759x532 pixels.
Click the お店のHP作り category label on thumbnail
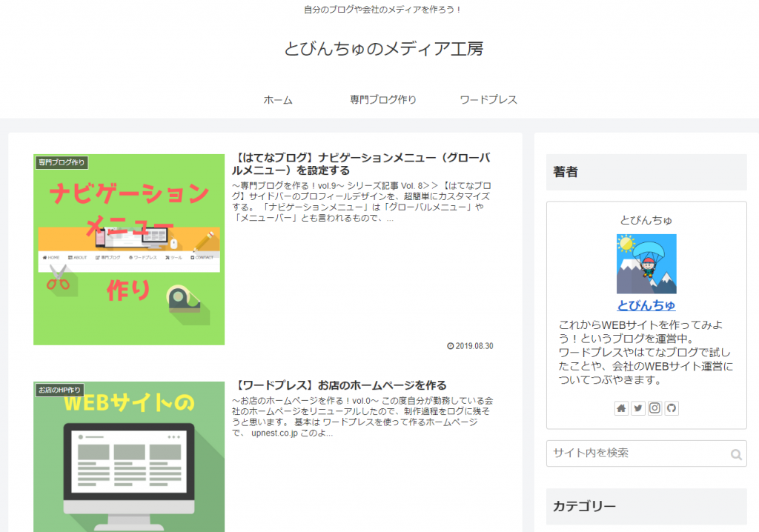click(x=59, y=390)
